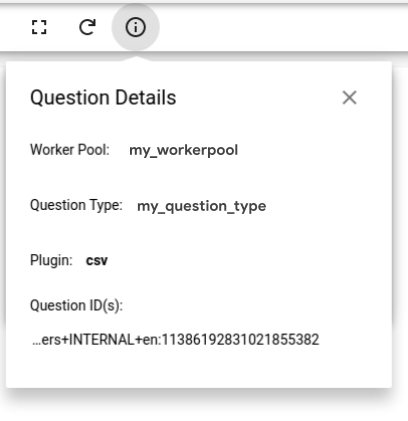Click the bold csv plugin value

click(x=97, y=261)
